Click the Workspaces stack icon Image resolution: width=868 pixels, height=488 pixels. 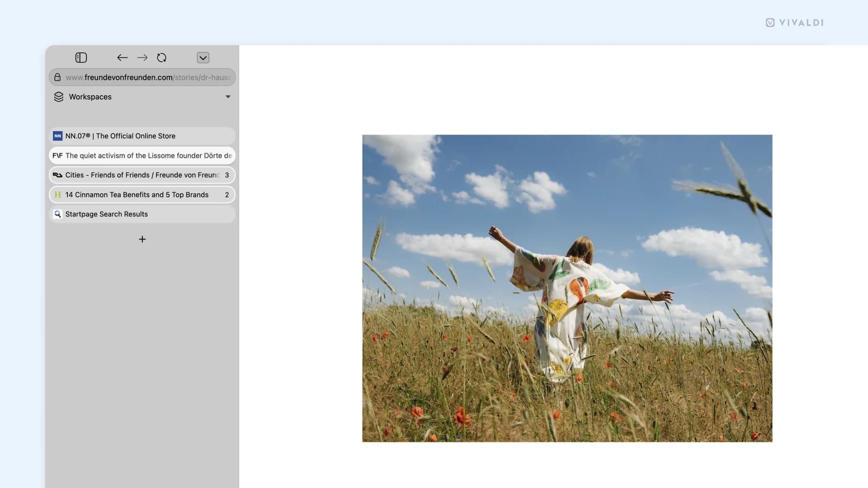tap(58, 96)
